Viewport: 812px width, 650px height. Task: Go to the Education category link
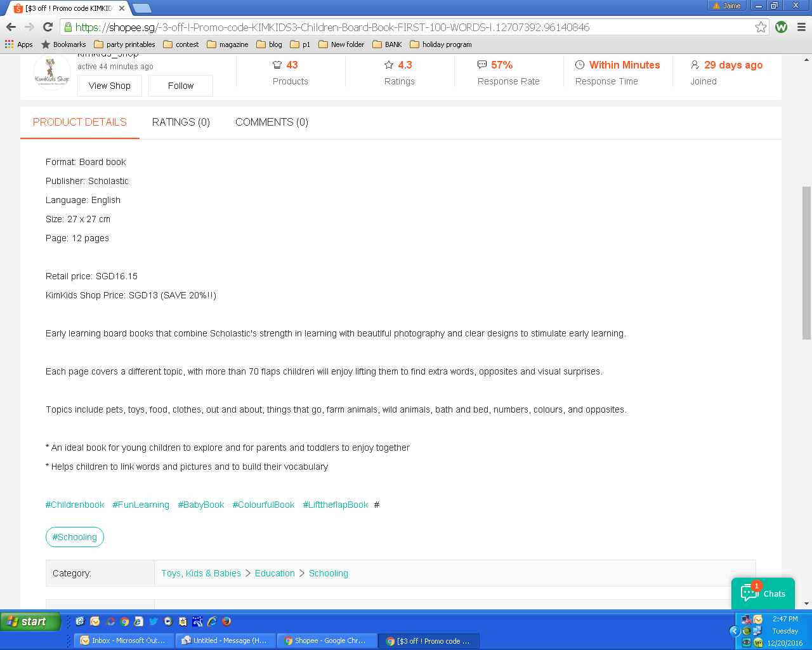[275, 573]
